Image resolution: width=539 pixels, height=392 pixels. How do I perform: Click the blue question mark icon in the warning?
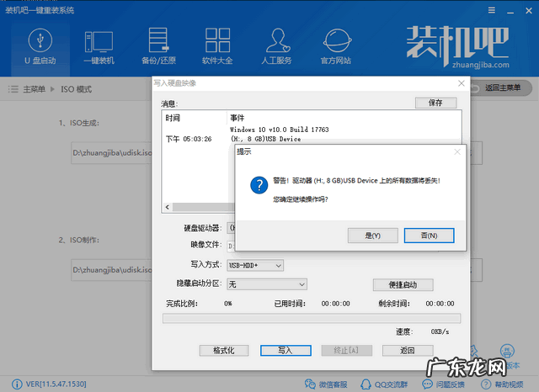point(259,185)
